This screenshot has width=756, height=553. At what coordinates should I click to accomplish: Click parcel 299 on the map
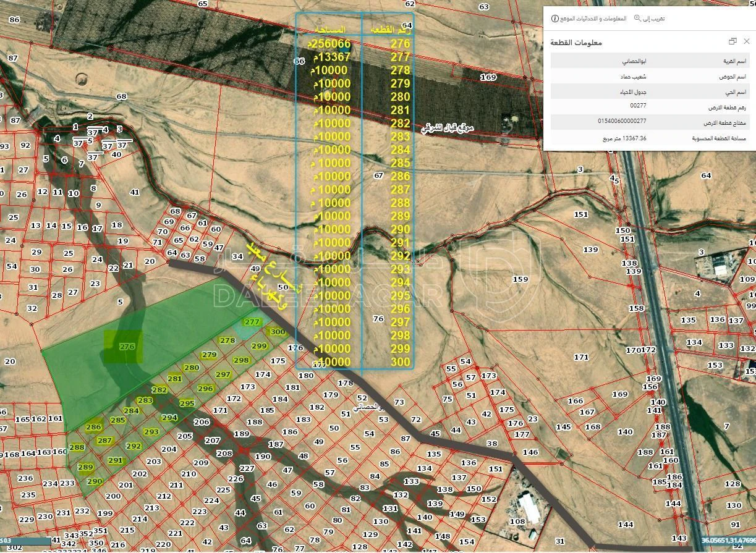click(x=259, y=346)
